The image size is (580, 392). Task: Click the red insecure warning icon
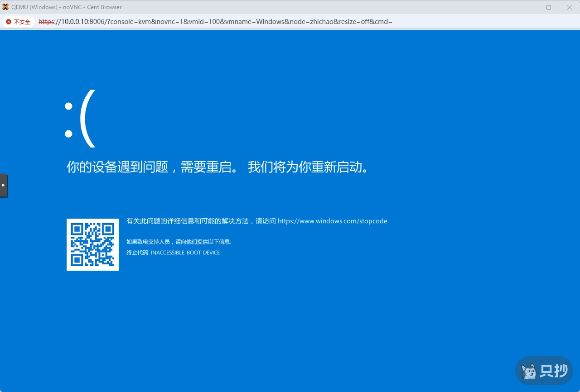pyautogui.click(x=9, y=22)
